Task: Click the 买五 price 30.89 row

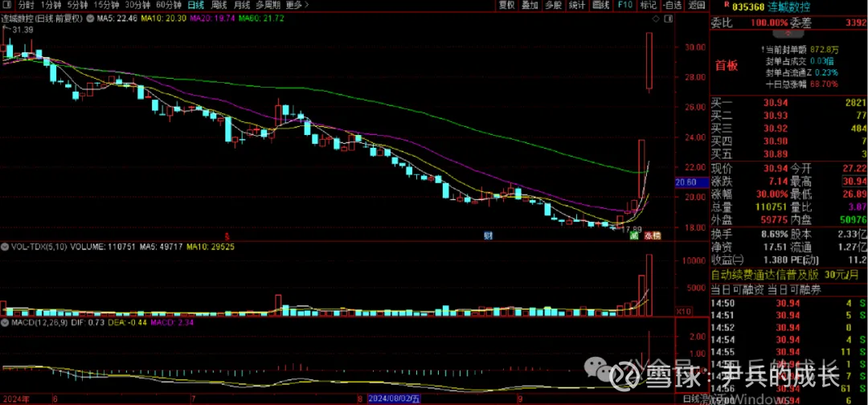Action: coord(789,153)
